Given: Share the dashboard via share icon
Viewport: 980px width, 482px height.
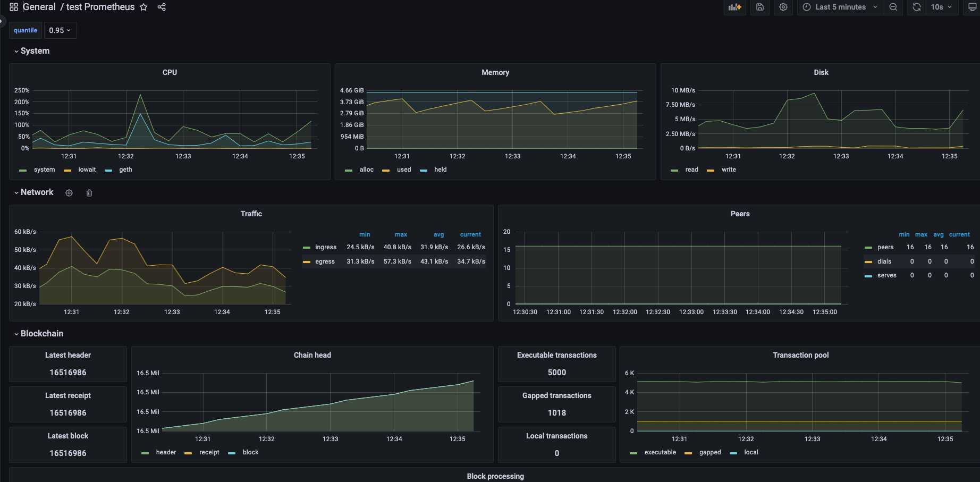Looking at the screenshot, I should [x=162, y=7].
